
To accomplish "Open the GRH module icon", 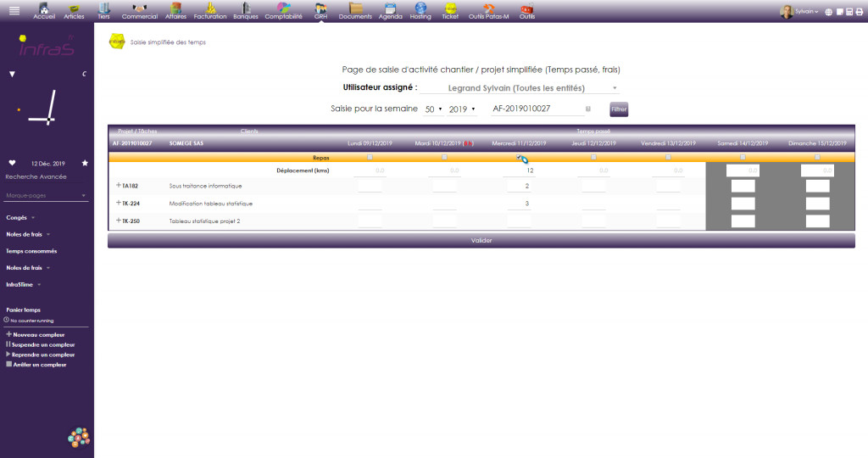I will [x=320, y=10].
